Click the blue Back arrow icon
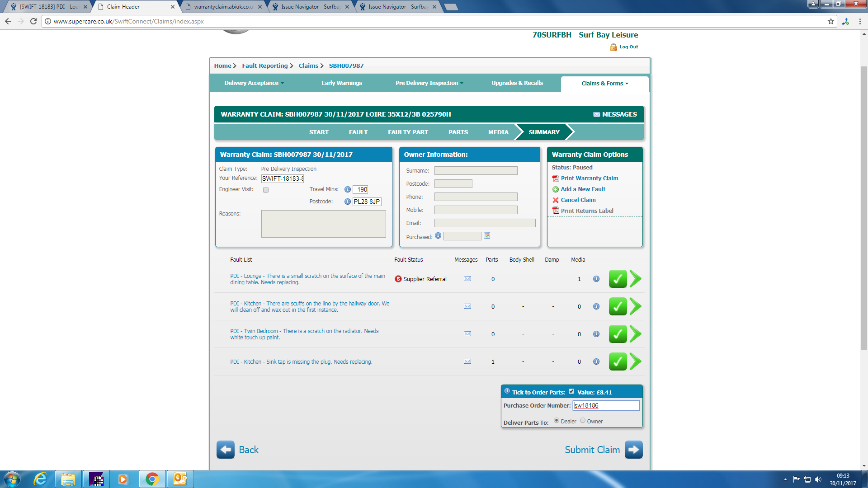Viewport: 868px width, 488px height. click(x=225, y=450)
